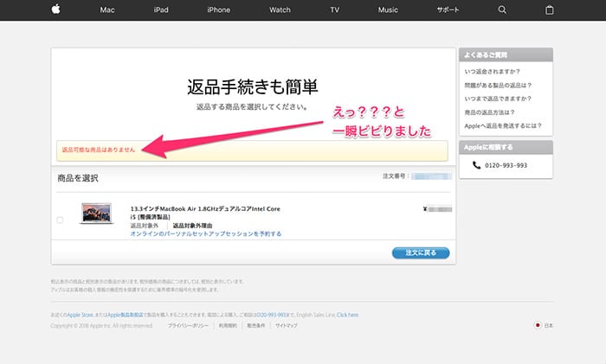Screen dimensions: 606x364
Task: Tick the MacBook Air item checkbox
Action: (60, 220)
